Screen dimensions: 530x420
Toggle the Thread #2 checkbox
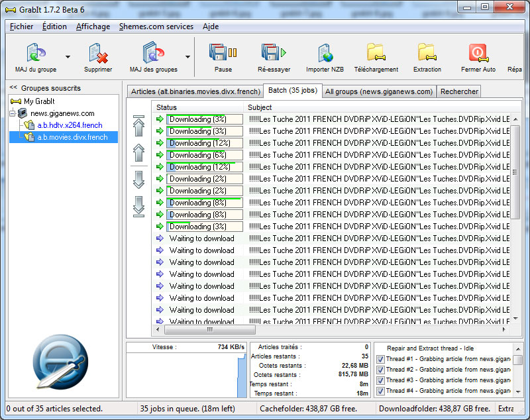(380, 370)
